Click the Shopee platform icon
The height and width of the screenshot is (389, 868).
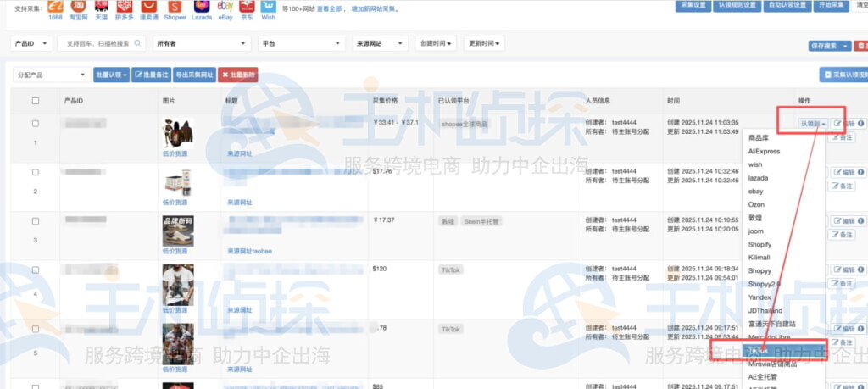tap(174, 6)
